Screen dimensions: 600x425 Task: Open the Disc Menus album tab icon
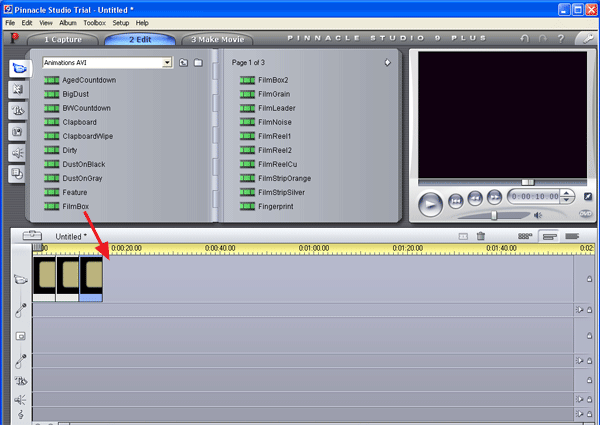(17, 174)
